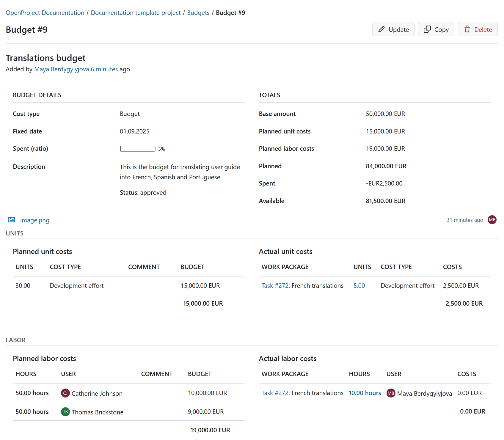Click the Spent ratio progress bar
This screenshot has height=440, width=504.
(137, 149)
